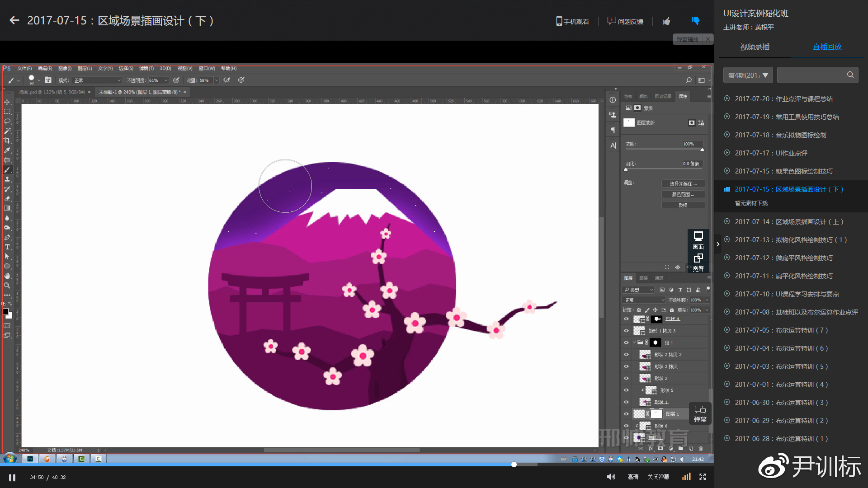Switch to the 历史记录 tab
This screenshot has height=488, width=868.
[663, 96]
